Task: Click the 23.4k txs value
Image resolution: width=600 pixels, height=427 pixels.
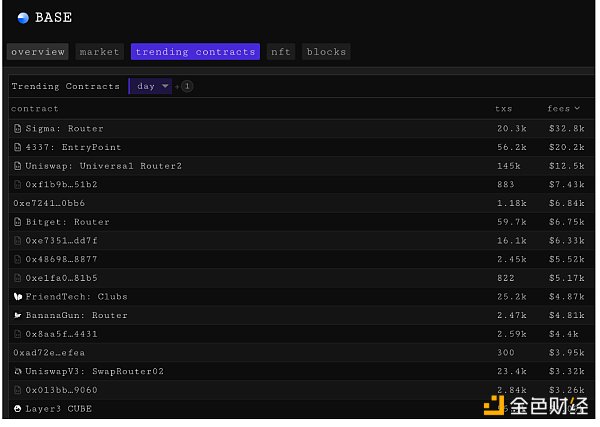Action: (x=512, y=372)
